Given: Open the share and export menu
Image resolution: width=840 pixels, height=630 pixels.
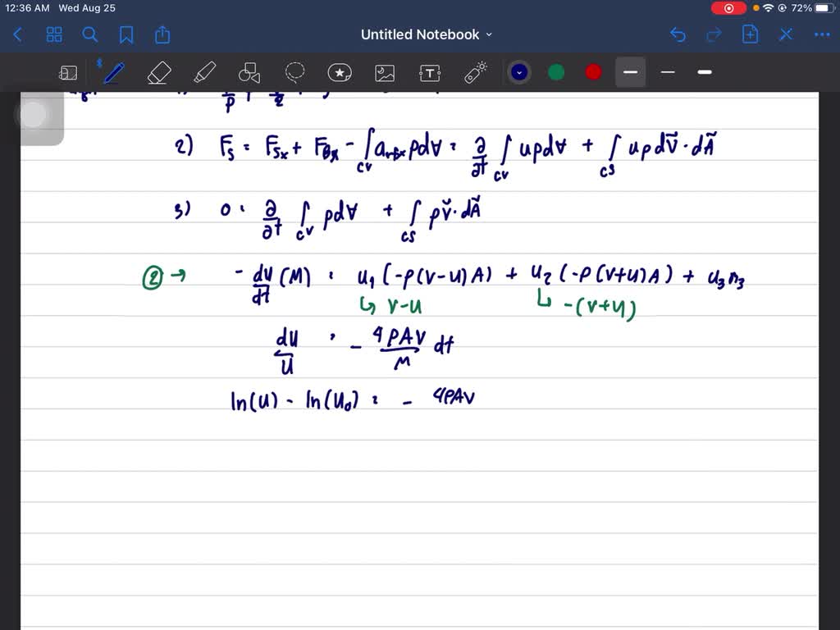Looking at the screenshot, I should point(162,34).
